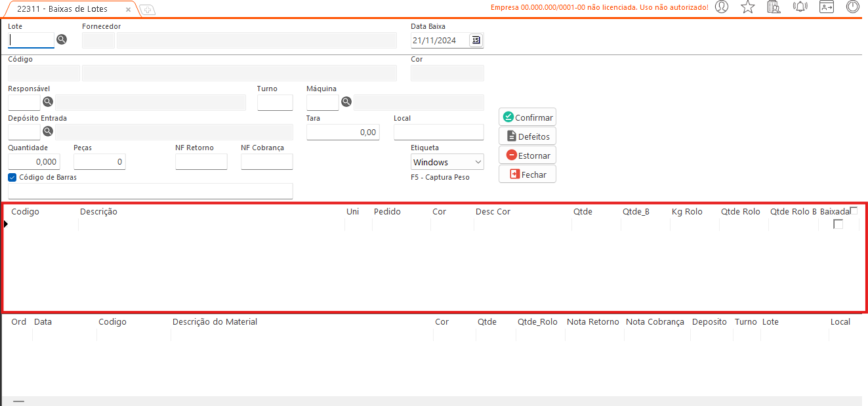The height and width of the screenshot is (406, 868).
Task: Click the favorites star icon
Action: [747, 7]
